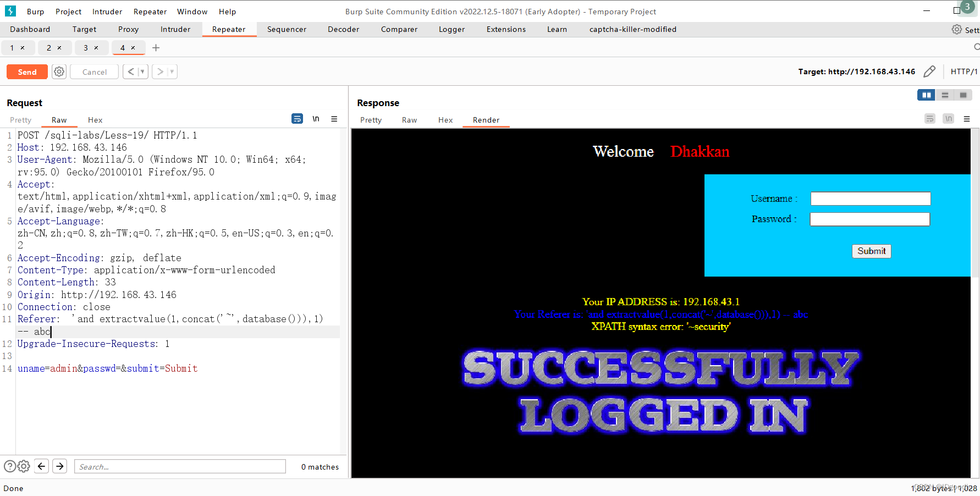Screen dimensions: 980x496
Task: Open search settings gear icon
Action: coord(24,466)
